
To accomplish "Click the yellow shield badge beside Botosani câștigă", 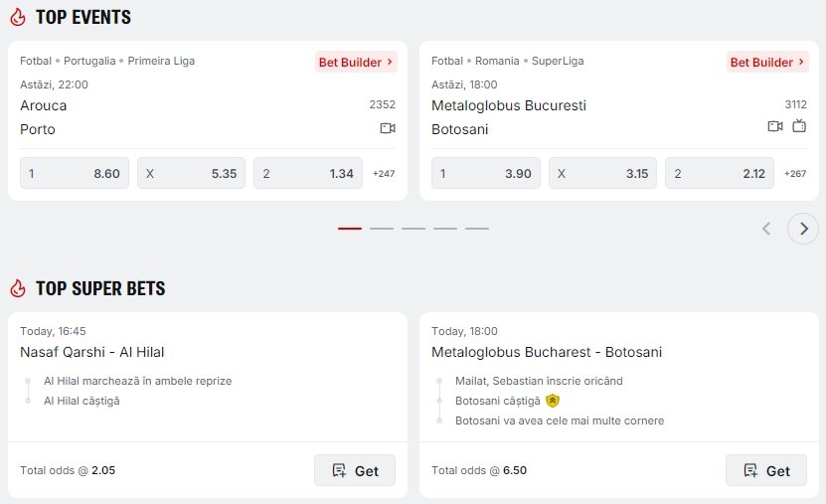I will coord(553,401).
